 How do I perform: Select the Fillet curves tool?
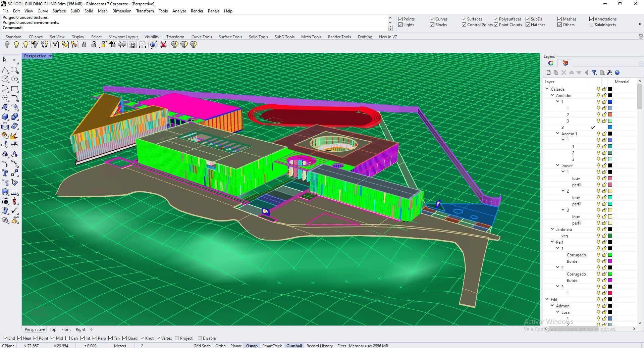coord(14,98)
